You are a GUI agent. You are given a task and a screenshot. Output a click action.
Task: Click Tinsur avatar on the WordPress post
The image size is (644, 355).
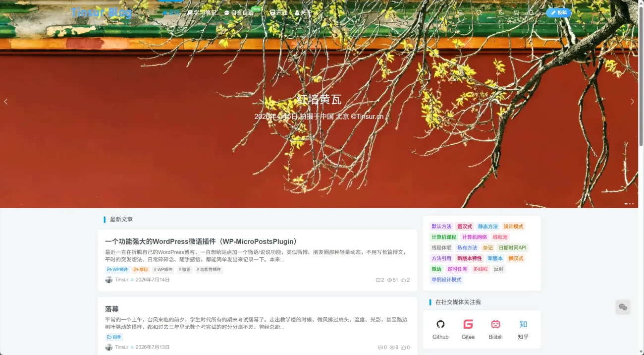tap(109, 280)
